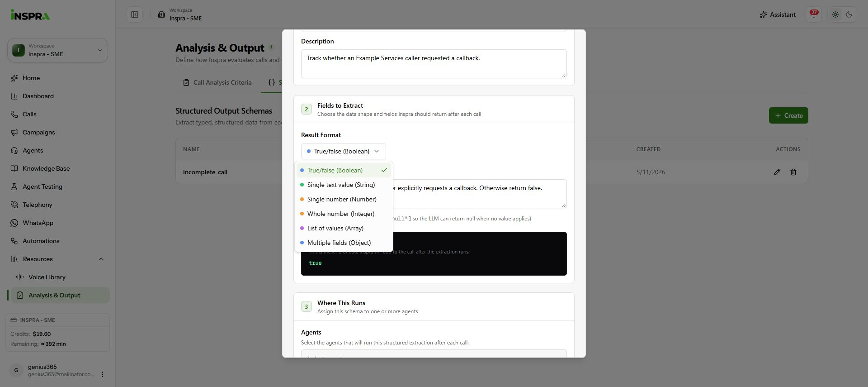Image resolution: width=868 pixels, height=387 pixels.
Task: Open user menu three-dot icon for genius365
Action: click(103, 374)
